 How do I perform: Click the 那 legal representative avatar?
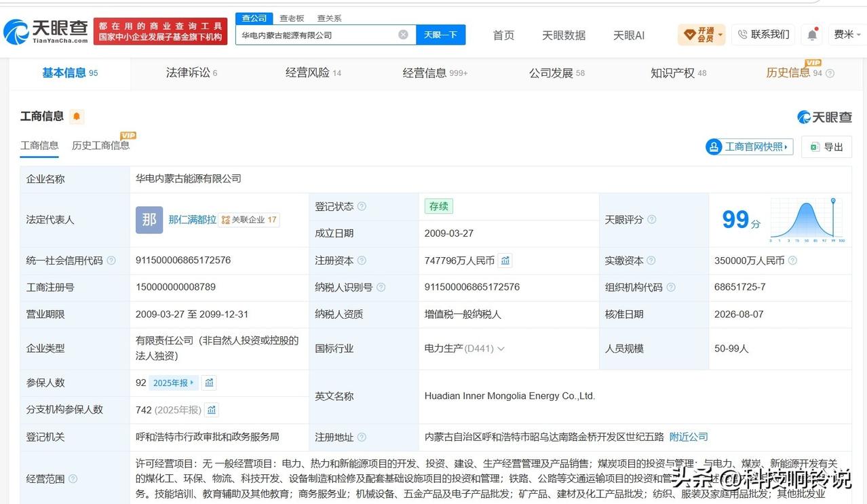click(149, 220)
